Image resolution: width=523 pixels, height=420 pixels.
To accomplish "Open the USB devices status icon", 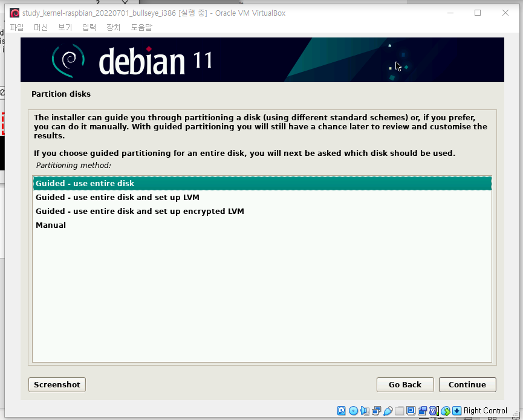I will click(388, 410).
